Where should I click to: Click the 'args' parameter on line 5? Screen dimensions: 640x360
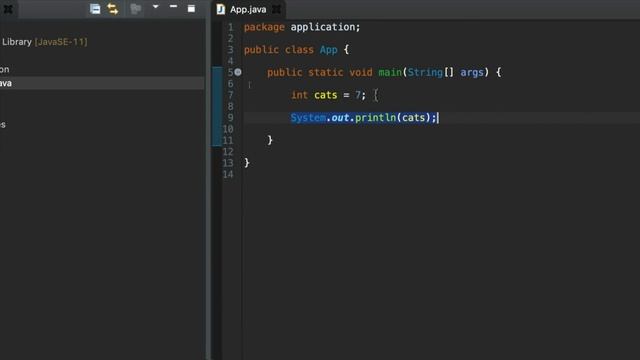pos(472,73)
